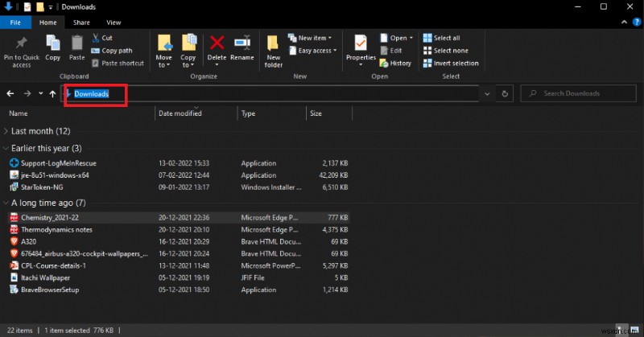Open Properties from the ribbon

click(x=361, y=48)
